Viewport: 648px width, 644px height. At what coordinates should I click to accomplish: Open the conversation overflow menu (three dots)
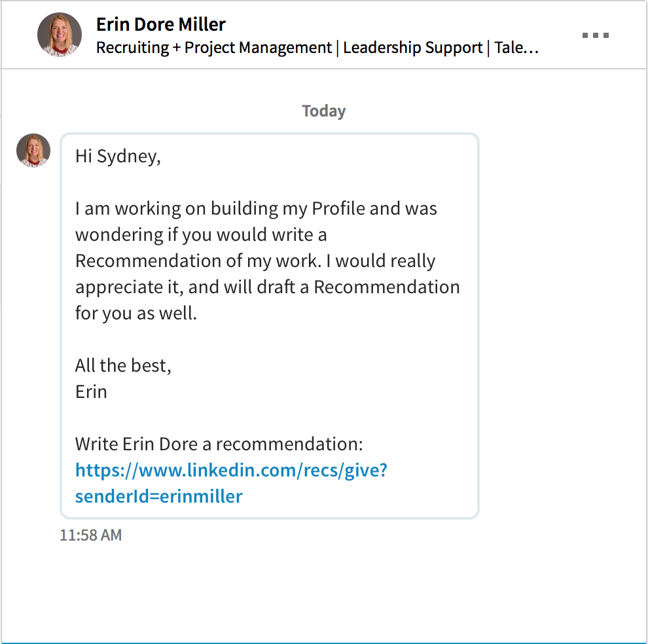point(595,35)
